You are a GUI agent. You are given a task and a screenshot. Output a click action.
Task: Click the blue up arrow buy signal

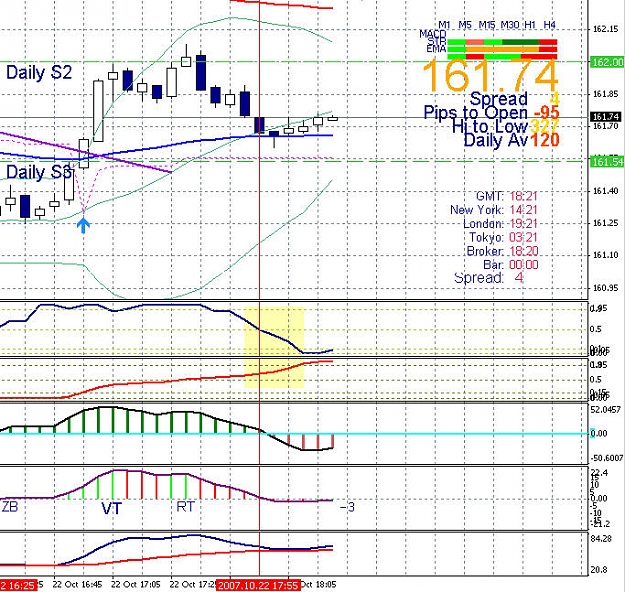pyautogui.click(x=83, y=225)
